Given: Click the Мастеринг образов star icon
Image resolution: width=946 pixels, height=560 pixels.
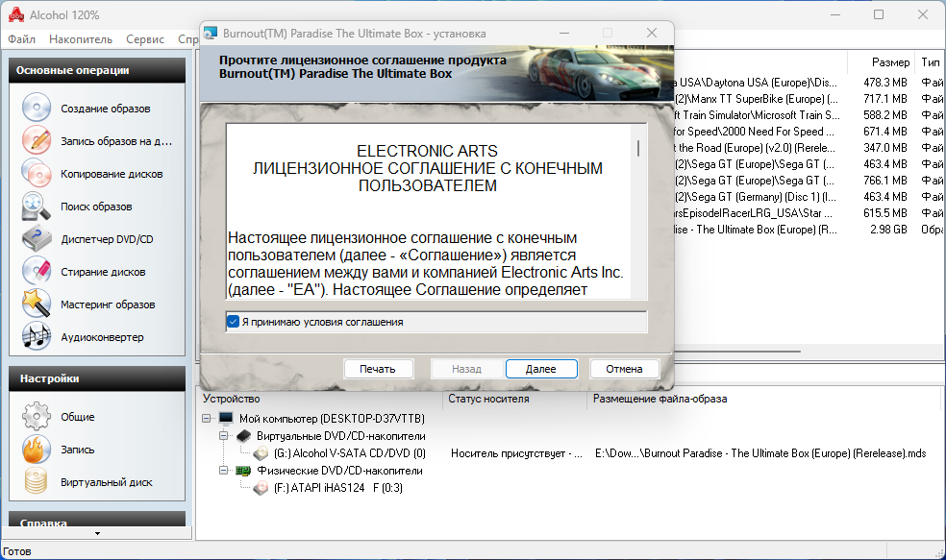Looking at the screenshot, I should pyautogui.click(x=37, y=304).
